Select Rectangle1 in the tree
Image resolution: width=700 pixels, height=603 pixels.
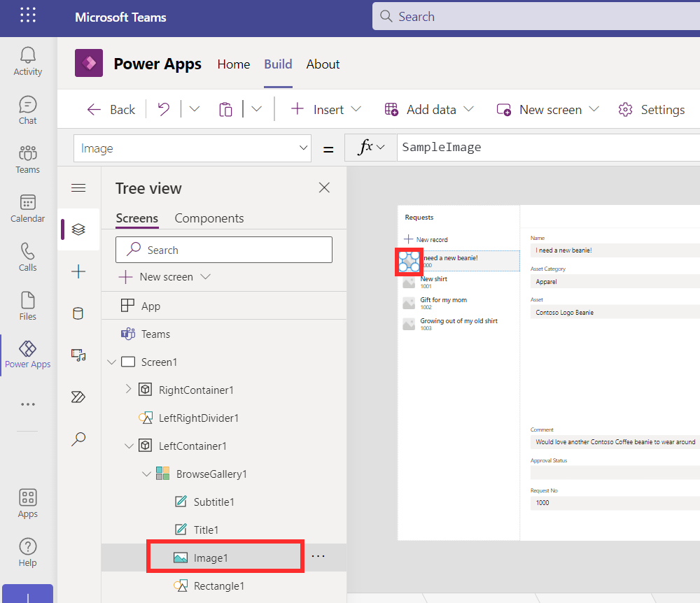click(x=218, y=586)
